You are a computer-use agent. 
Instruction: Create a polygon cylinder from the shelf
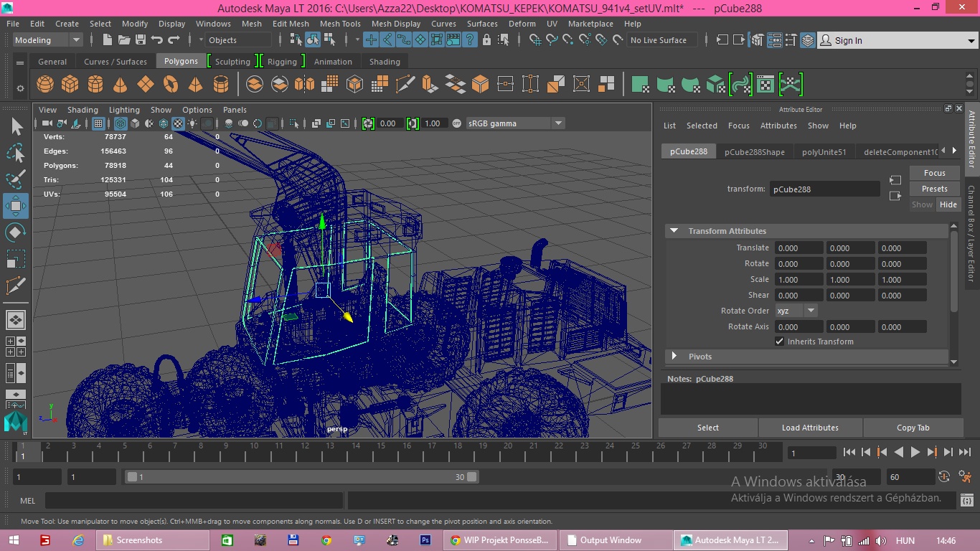click(95, 85)
